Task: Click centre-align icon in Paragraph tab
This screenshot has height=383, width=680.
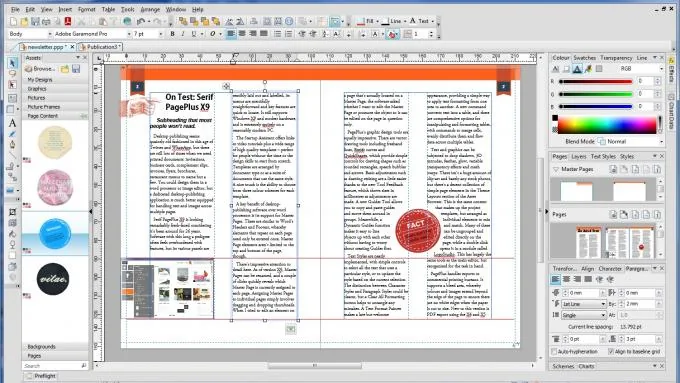Action: click(566, 280)
